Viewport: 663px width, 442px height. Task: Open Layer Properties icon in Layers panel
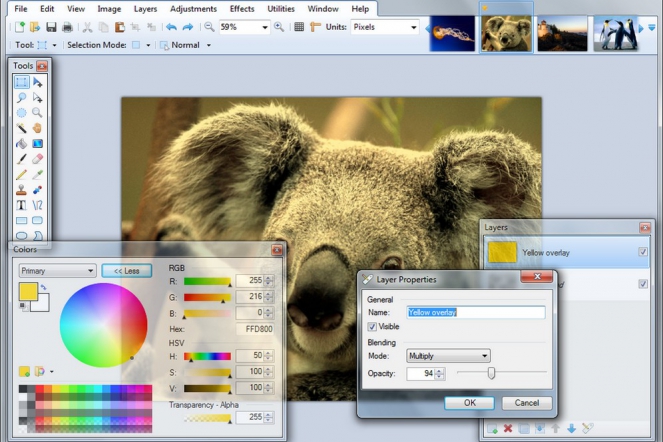pos(587,428)
